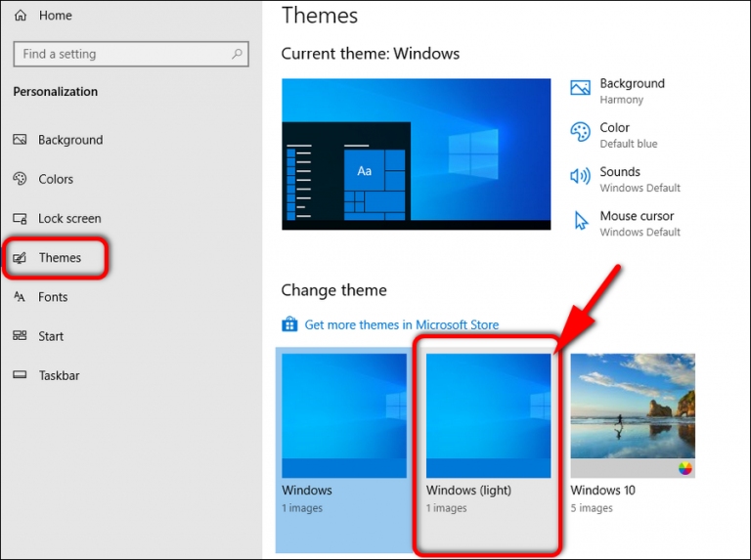Click the Sounds speaker icon

[580, 176]
